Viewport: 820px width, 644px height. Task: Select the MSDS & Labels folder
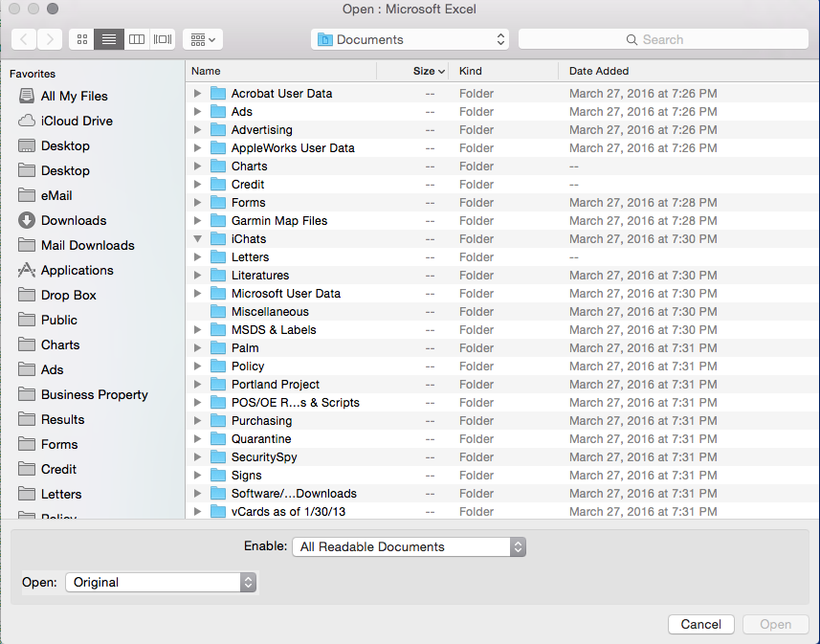tap(502, 329)
